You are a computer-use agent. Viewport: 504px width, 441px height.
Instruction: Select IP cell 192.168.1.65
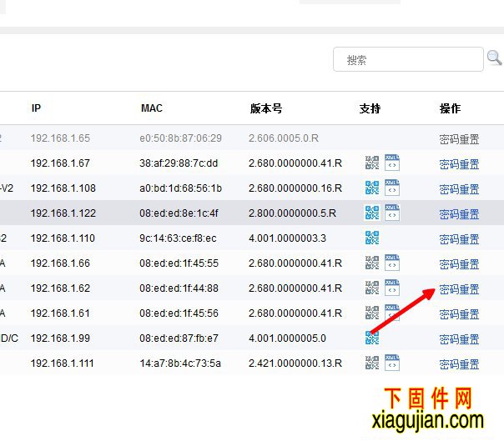pos(60,138)
